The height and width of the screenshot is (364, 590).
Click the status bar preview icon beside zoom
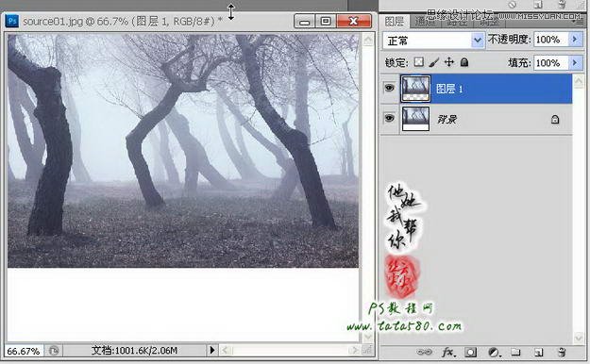pyautogui.click(x=54, y=351)
